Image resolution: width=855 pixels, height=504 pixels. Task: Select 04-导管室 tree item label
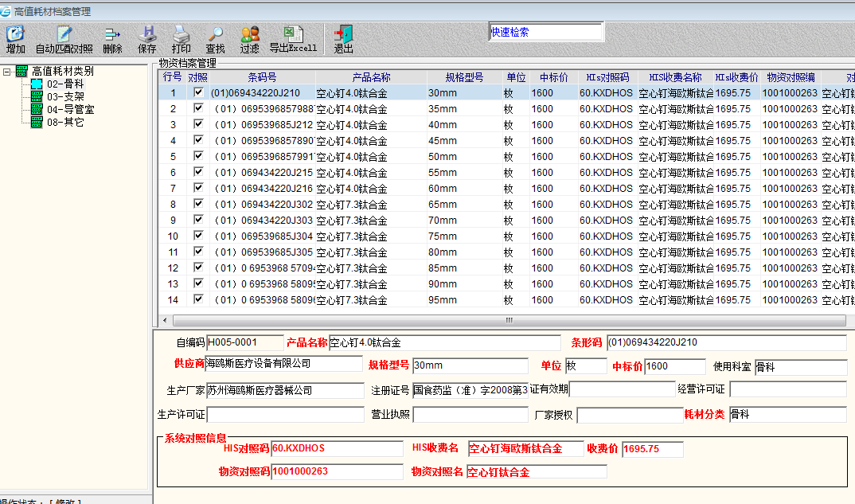[70, 110]
